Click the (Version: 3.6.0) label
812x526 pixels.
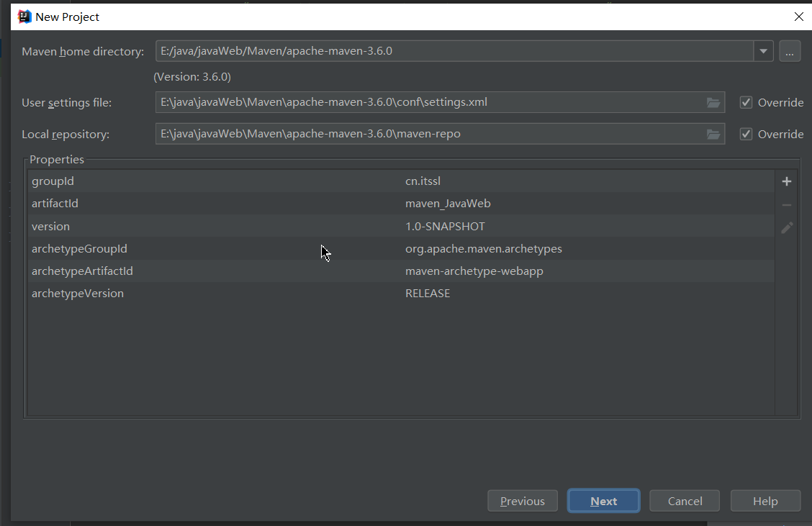pyautogui.click(x=192, y=76)
